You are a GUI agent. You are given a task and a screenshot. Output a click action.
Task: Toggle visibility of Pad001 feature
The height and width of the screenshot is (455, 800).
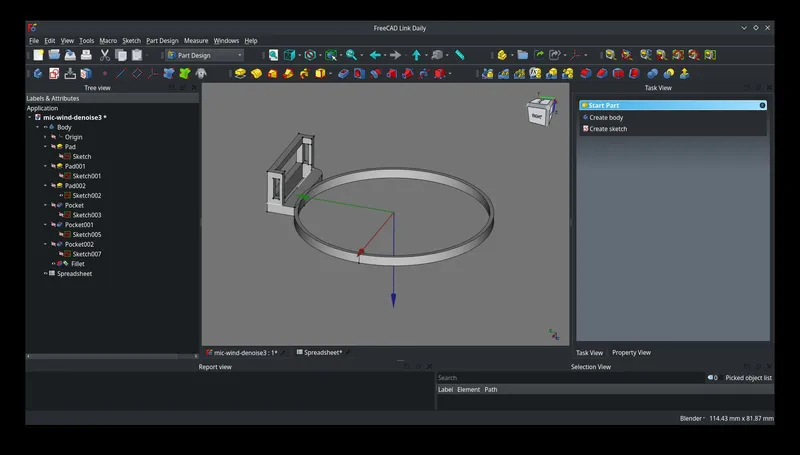54,166
